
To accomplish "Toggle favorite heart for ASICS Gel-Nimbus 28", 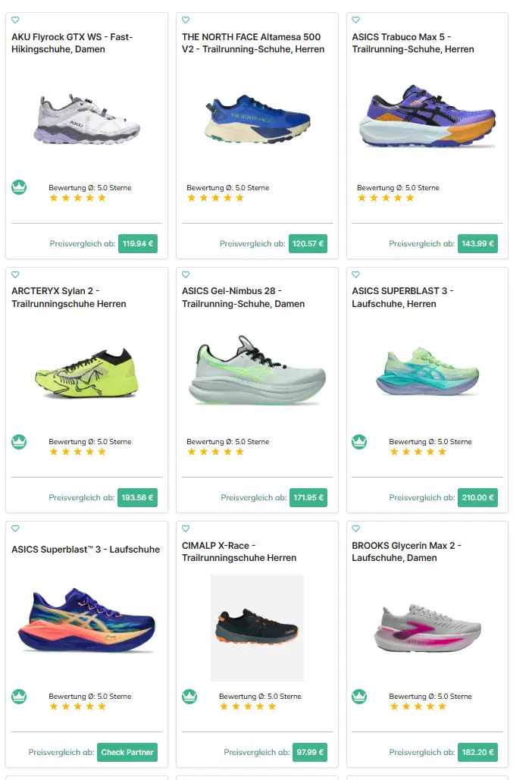I will coord(186,274).
